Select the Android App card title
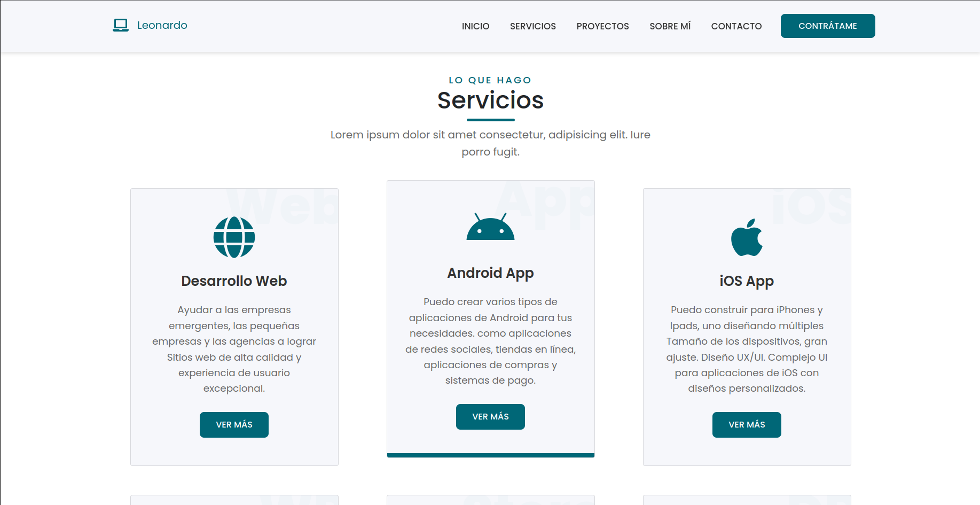 click(x=490, y=273)
